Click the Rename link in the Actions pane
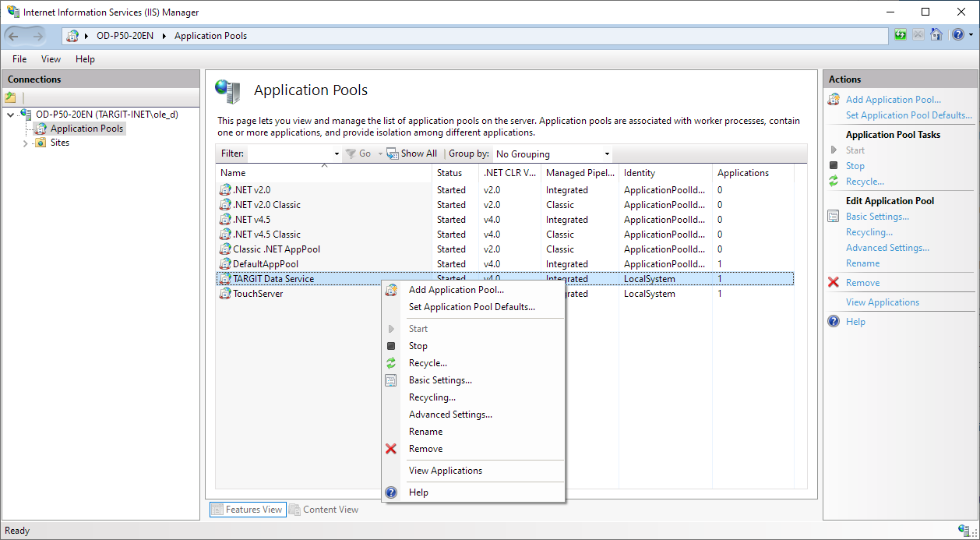980x540 pixels. pyautogui.click(x=863, y=263)
